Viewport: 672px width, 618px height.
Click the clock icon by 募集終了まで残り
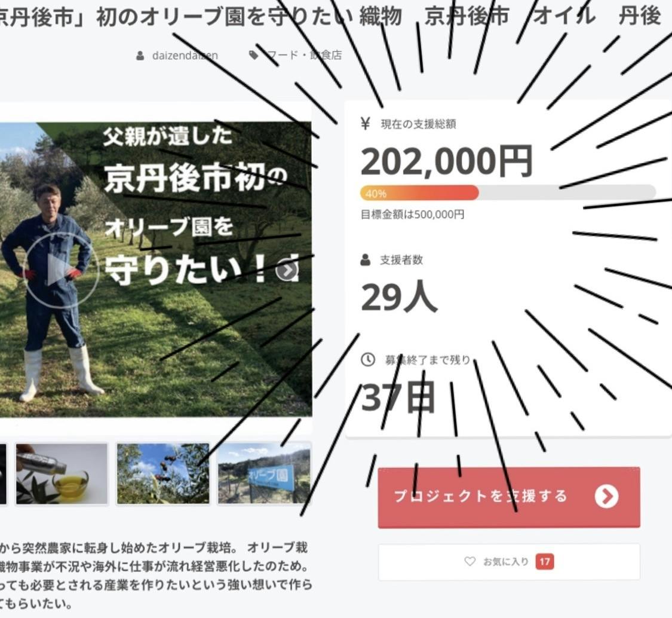(x=368, y=359)
